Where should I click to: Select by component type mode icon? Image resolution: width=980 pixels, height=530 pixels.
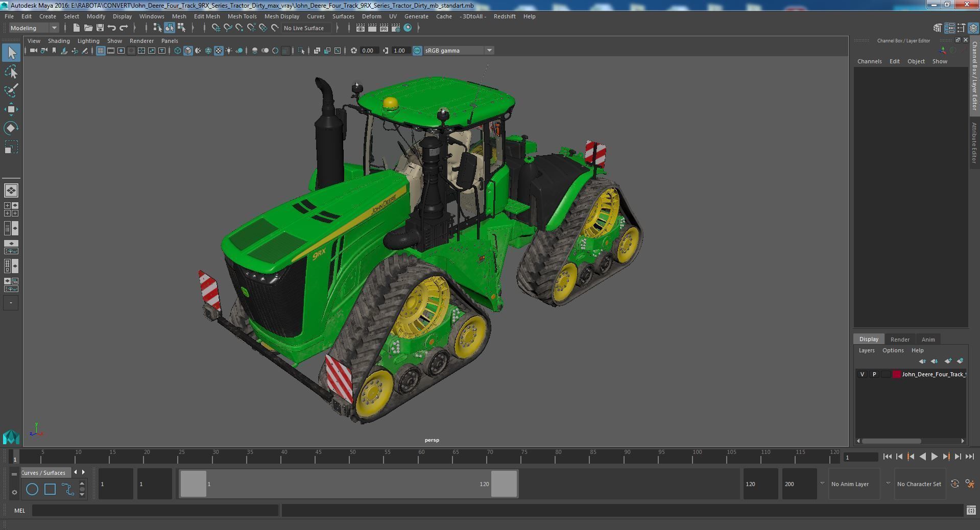click(x=181, y=28)
